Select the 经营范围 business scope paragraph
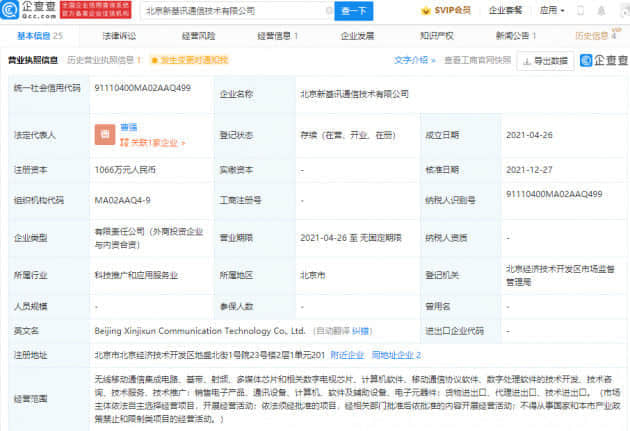Viewport: 630px width, 431px height. coord(357,399)
